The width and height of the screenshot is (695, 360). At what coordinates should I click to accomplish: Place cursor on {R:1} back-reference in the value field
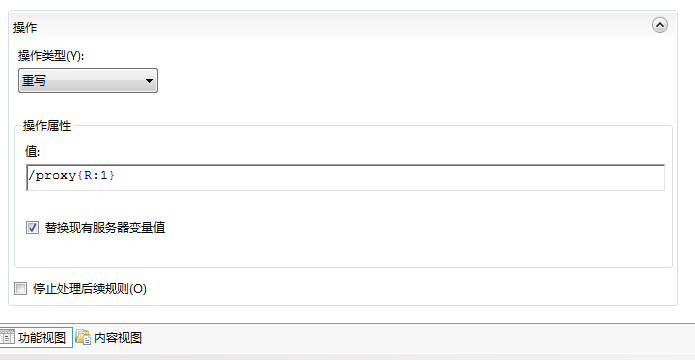(96, 176)
